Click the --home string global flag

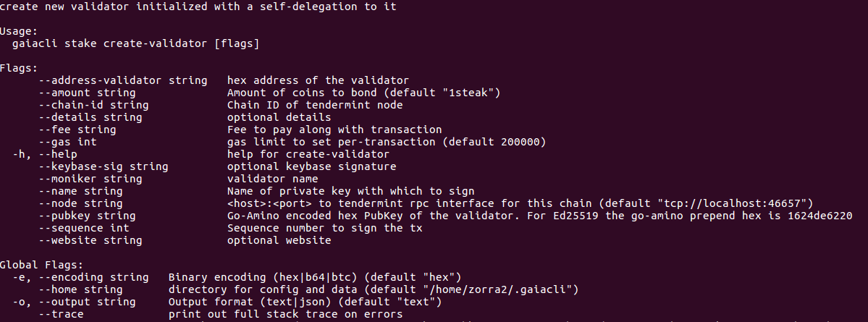pos(81,289)
